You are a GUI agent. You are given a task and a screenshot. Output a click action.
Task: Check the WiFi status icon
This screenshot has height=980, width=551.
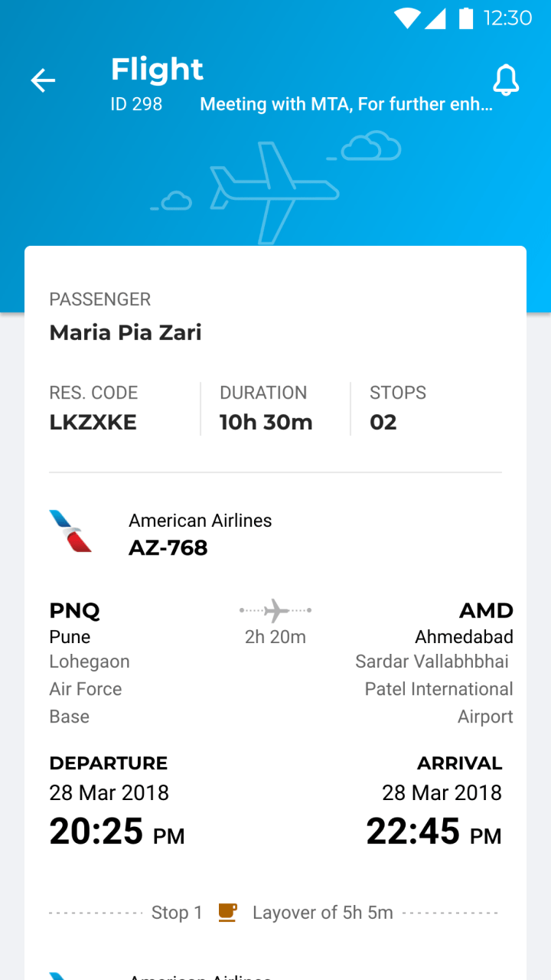(407, 18)
